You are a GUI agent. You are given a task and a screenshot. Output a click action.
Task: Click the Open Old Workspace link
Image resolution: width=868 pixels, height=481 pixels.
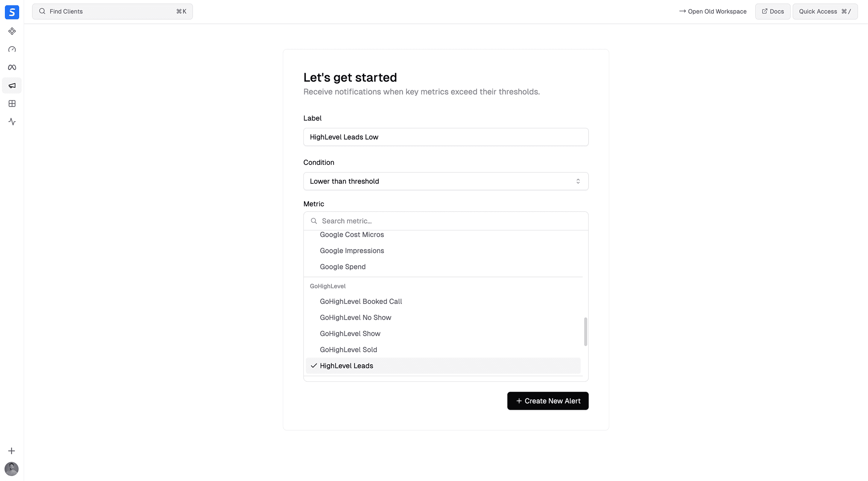coord(713,11)
